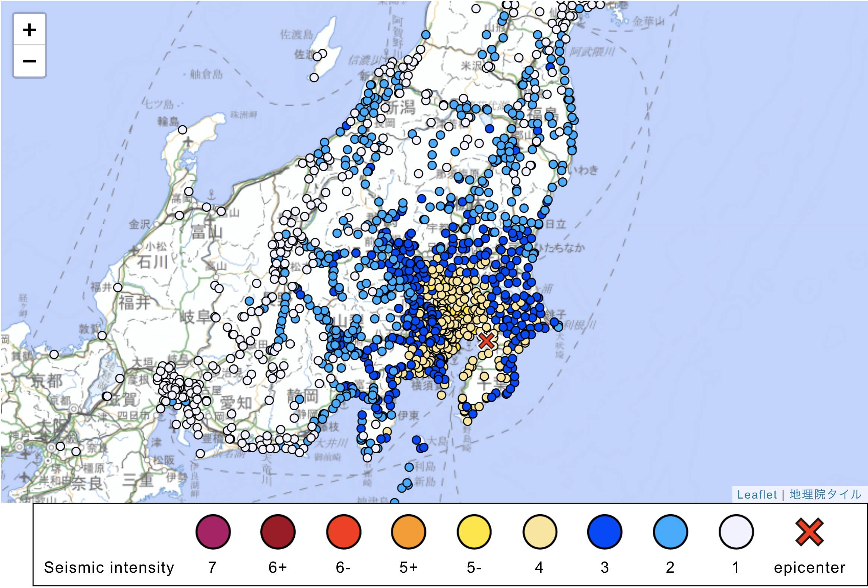Screen dimensions: 868x588
Task: Click the intensity 5+ orange legend circle
Action: coord(409,532)
